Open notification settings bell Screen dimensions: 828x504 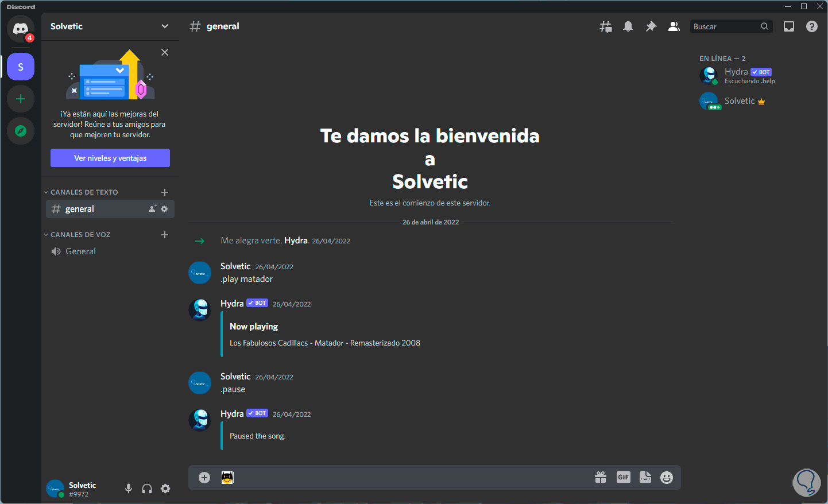tap(628, 26)
